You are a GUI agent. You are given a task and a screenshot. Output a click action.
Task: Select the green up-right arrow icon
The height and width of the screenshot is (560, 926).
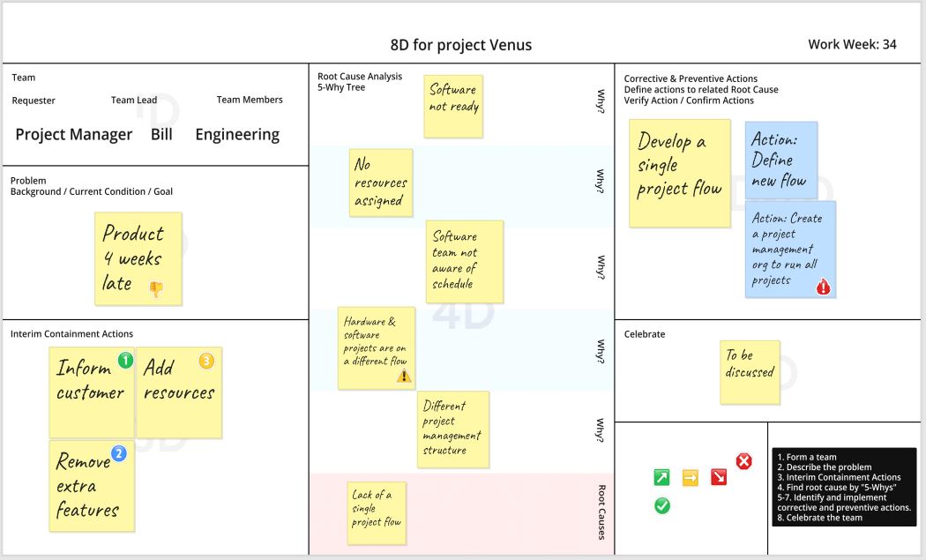(x=661, y=477)
